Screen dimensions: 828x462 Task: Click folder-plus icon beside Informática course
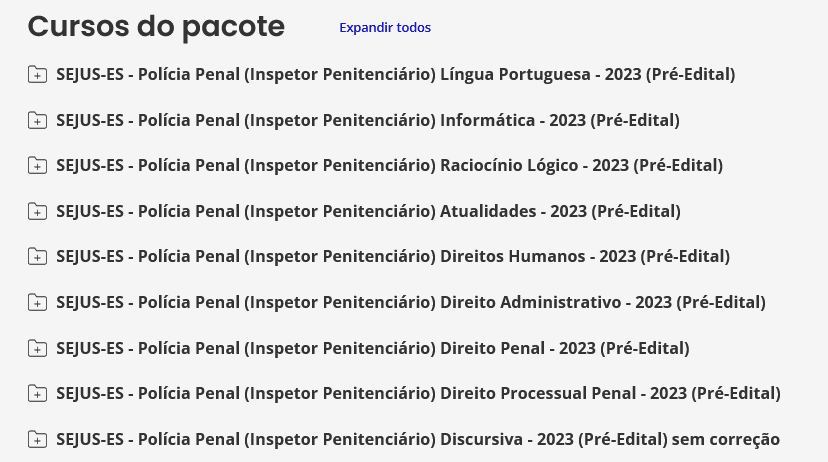tap(37, 120)
